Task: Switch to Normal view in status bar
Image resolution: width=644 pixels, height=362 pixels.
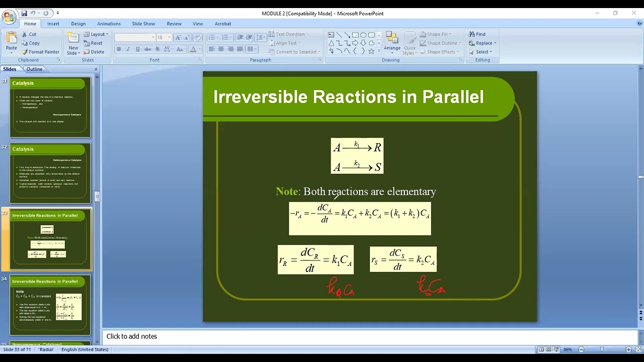Action: click(x=541, y=349)
